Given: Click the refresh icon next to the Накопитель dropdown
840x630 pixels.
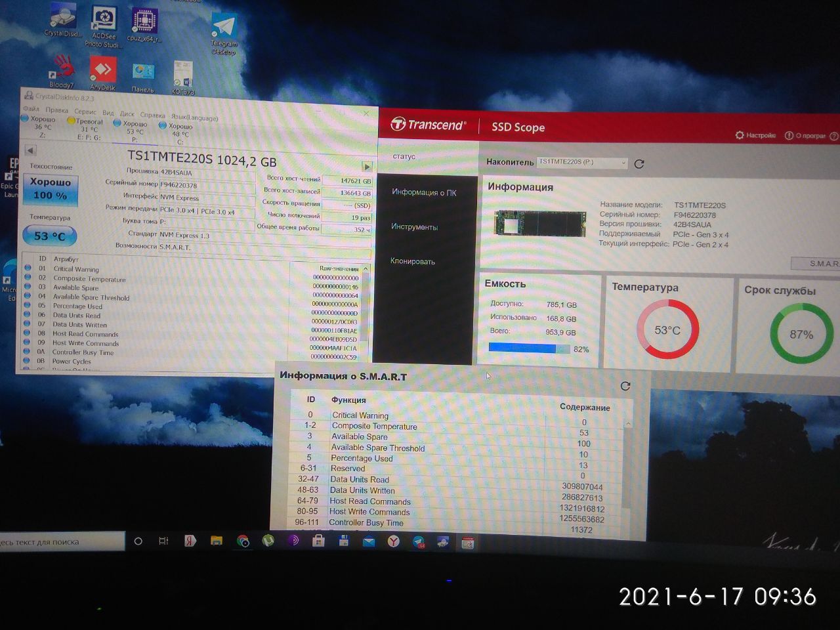Looking at the screenshot, I should (639, 163).
